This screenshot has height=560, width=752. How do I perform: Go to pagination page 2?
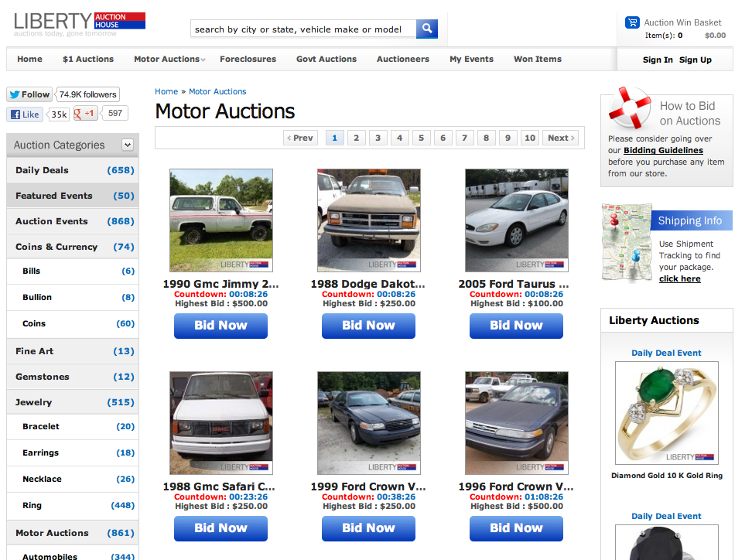[x=357, y=138]
